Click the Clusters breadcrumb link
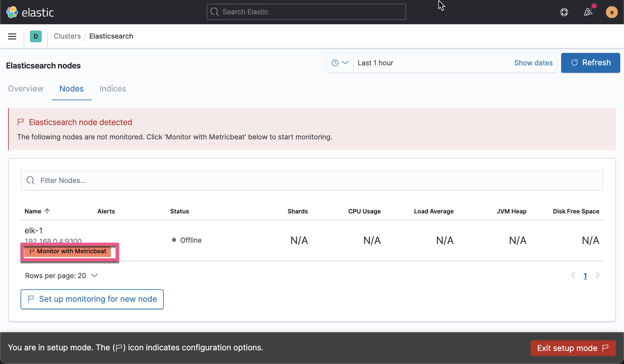Screen dimensions: 624x364 [67, 36]
